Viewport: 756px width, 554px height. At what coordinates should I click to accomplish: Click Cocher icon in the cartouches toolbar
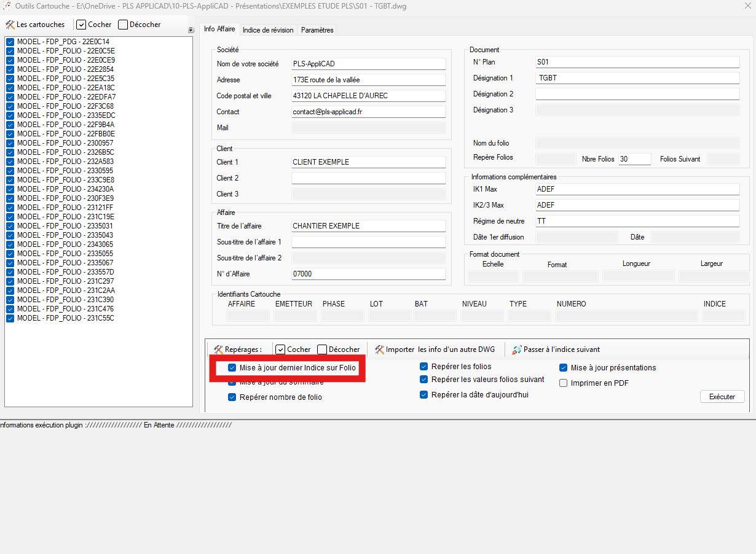[x=81, y=25]
